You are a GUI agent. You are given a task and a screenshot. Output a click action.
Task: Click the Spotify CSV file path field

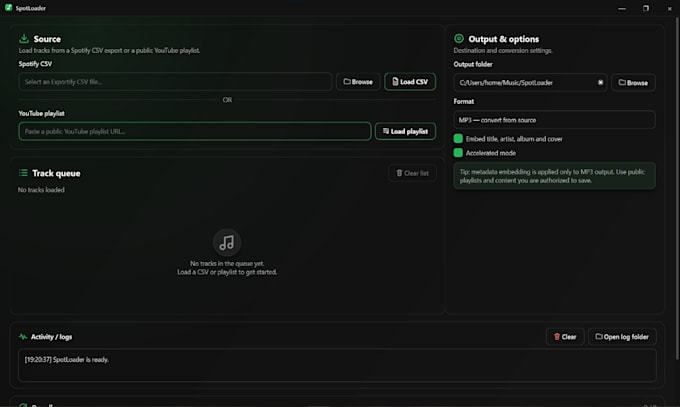coord(175,82)
